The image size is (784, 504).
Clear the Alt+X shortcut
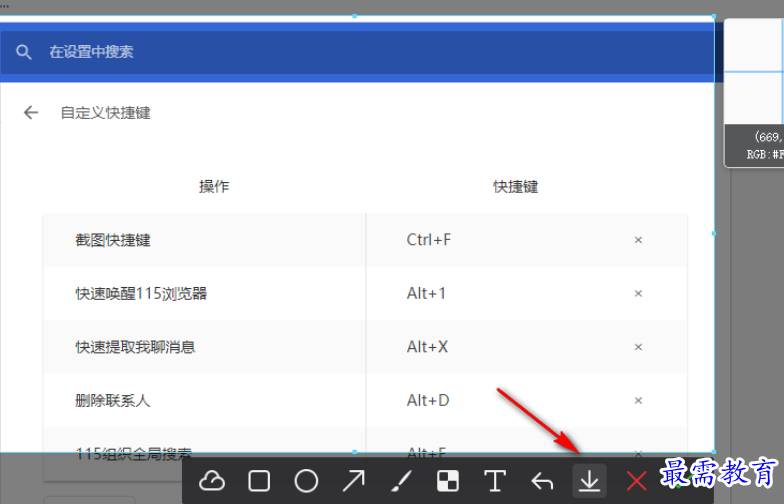[x=638, y=347]
